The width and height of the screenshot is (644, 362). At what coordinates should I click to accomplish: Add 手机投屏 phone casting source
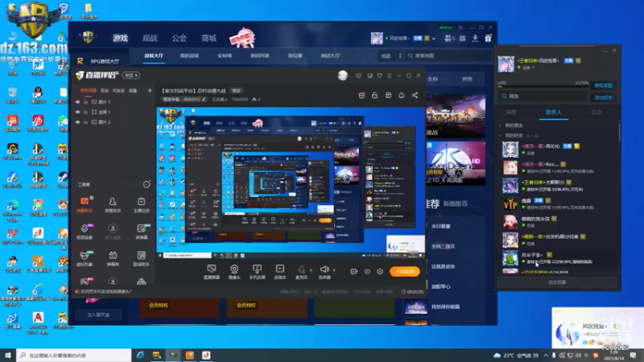(x=257, y=272)
